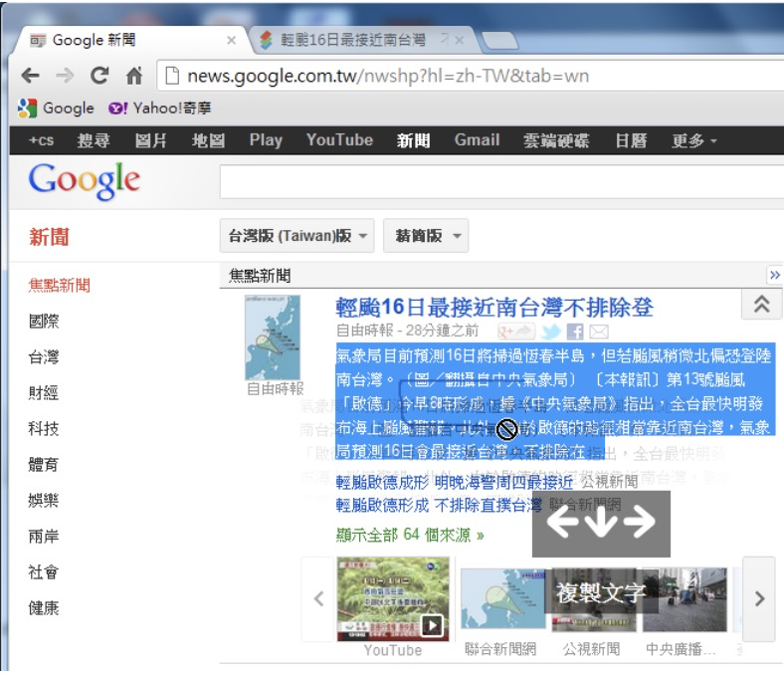
Task: Open 圖片 in the Google bar
Action: click(150, 140)
